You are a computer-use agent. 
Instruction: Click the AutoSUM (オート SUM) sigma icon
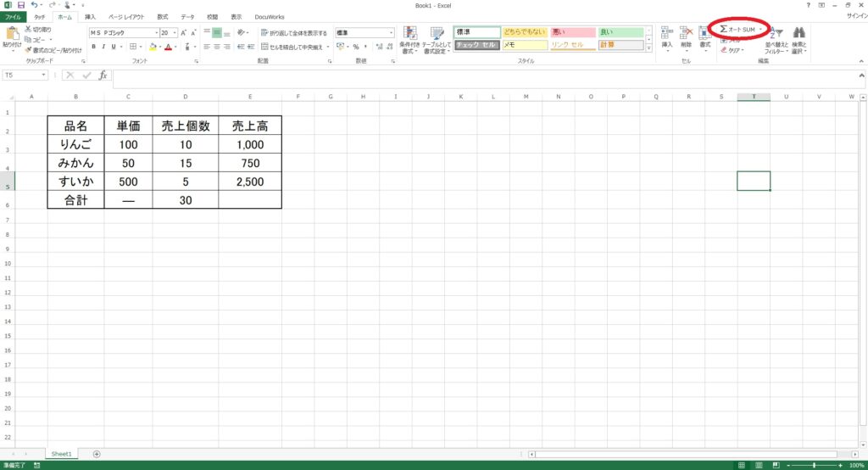(x=723, y=29)
